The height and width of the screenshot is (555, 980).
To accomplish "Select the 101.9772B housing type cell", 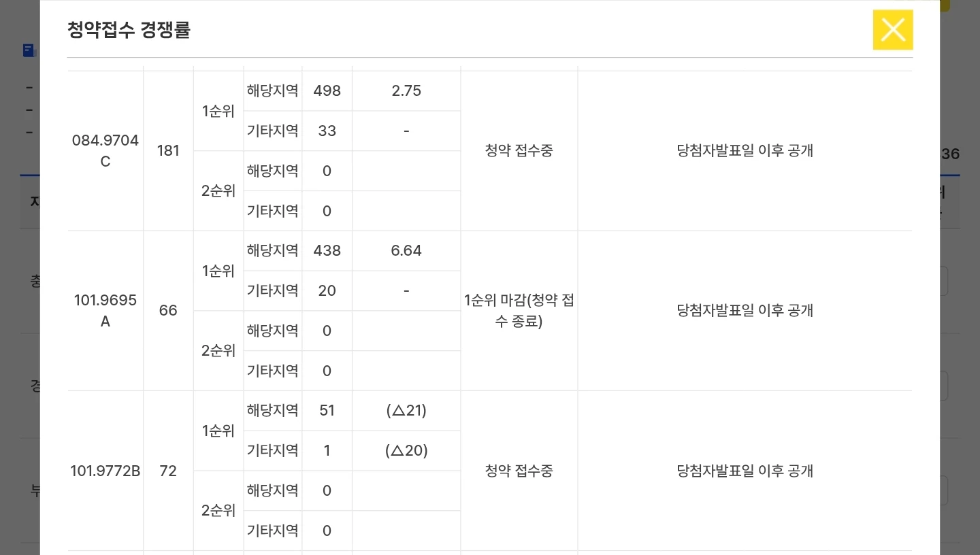I will click(x=105, y=471).
